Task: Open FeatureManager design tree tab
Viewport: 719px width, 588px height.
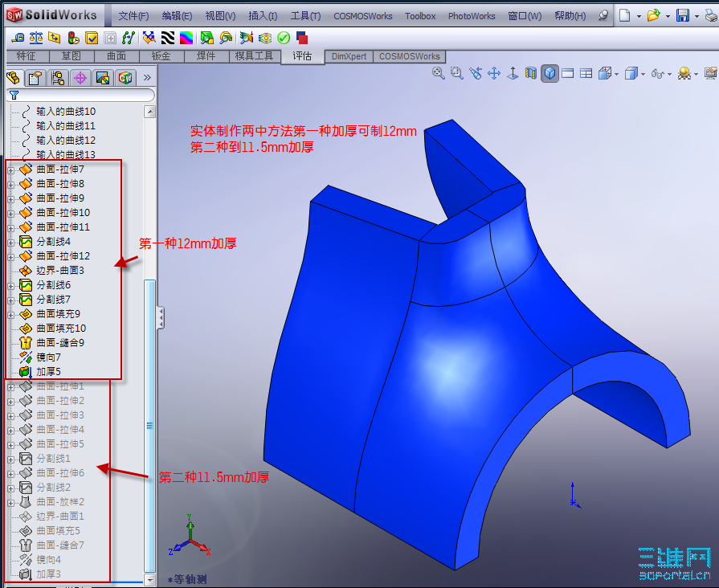Action: [x=14, y=78]
